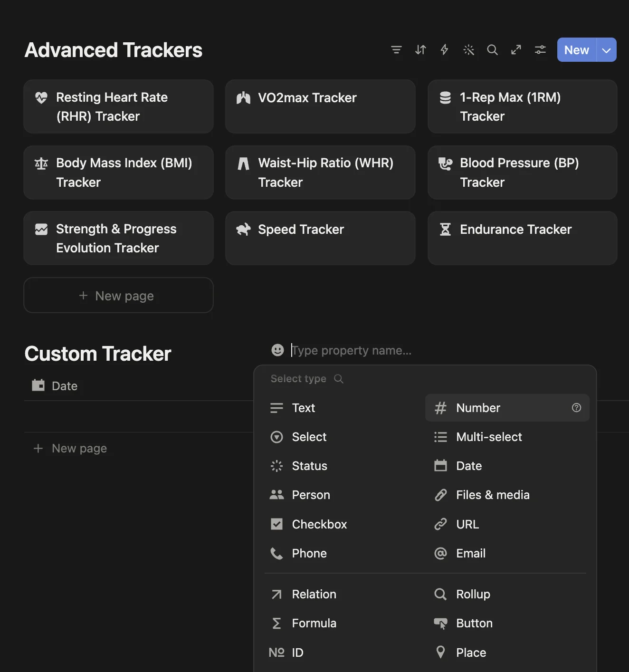Click the rabbit icon on Speed Tracker
This screenshot has height=672, width=629.
pos(243,230)
